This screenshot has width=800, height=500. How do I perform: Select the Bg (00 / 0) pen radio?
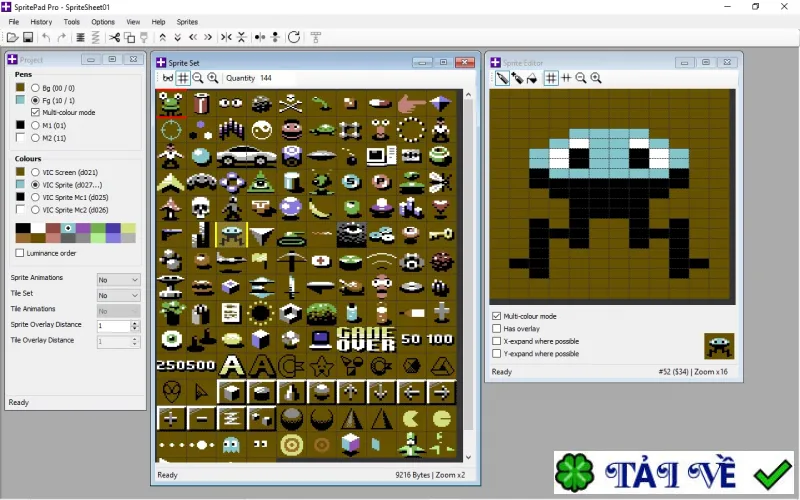coord(35,88)
